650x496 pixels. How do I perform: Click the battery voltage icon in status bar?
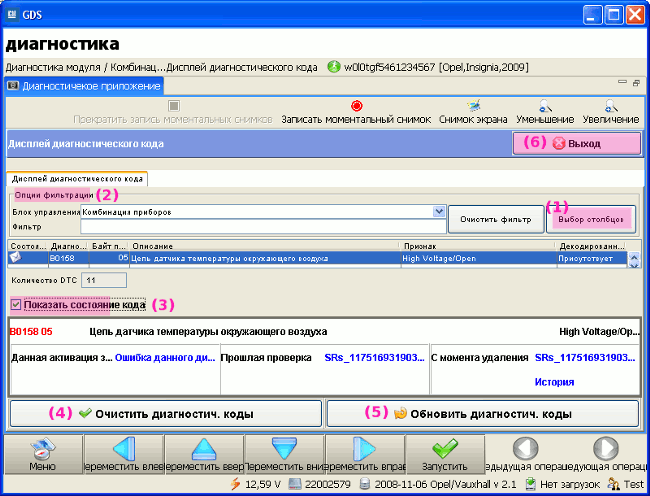(x=235, y=484)
